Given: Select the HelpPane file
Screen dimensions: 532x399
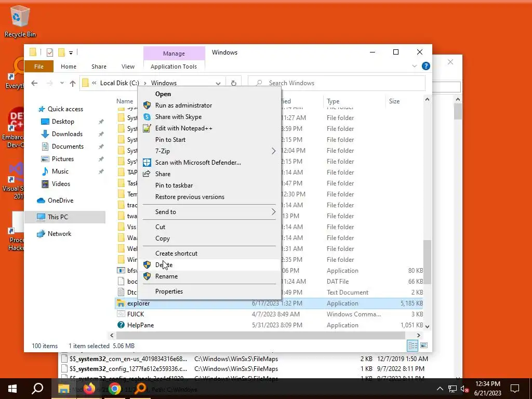Looking at the screenshot, I should tap(140, 325).
